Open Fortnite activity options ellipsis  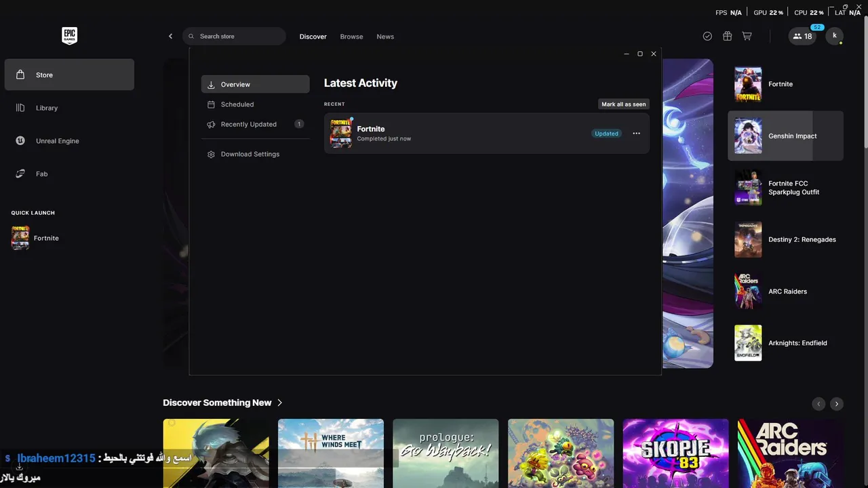(636, 134)
